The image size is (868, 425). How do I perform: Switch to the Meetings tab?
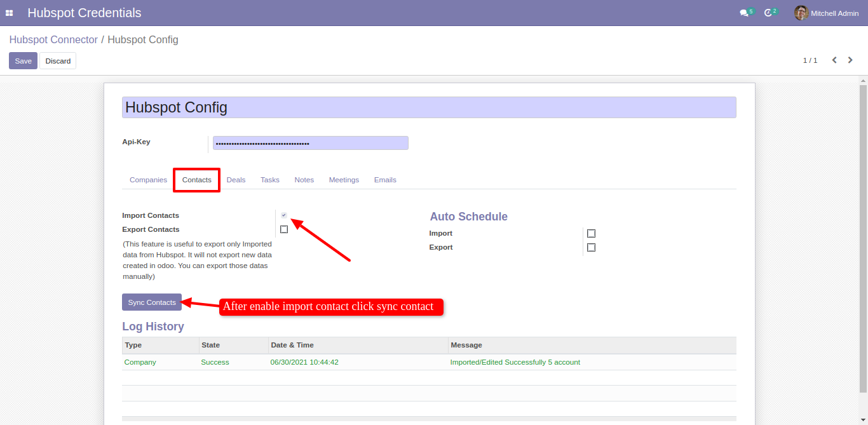pos(344,180)
